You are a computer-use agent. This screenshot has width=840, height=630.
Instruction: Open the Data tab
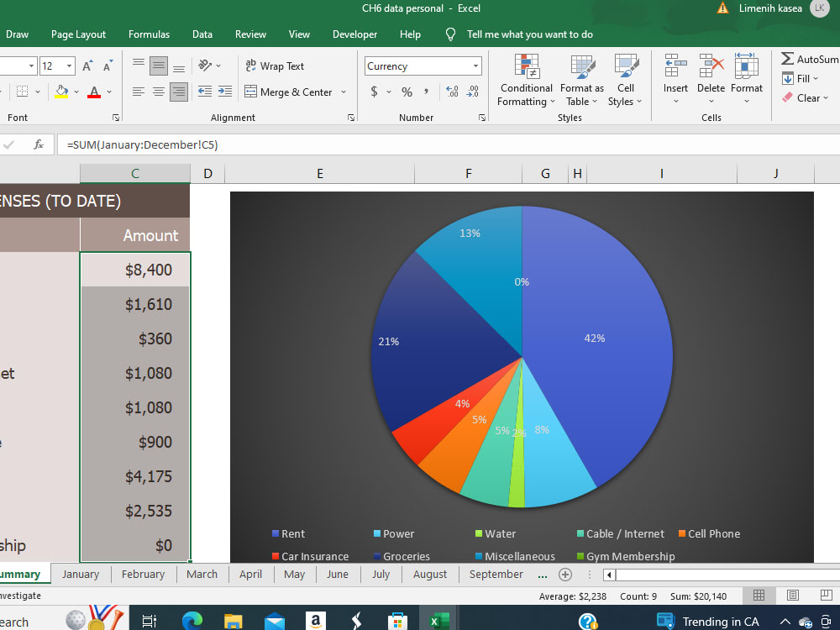[x=202, y=34]
